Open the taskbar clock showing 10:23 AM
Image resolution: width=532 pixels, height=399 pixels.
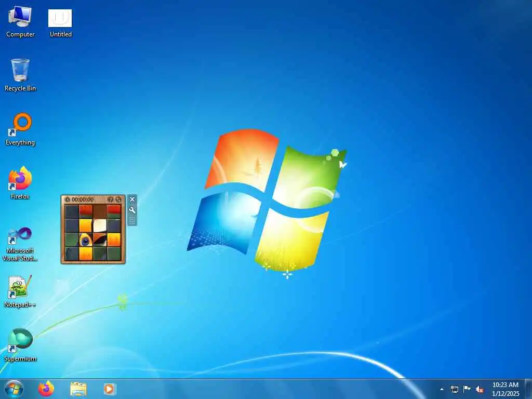click(x=505, y=389)
